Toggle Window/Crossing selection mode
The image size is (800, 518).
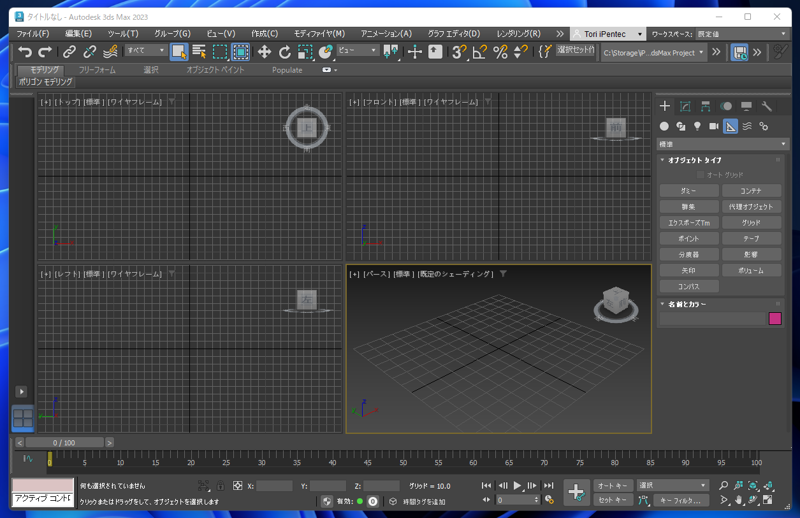coord(241,52)
